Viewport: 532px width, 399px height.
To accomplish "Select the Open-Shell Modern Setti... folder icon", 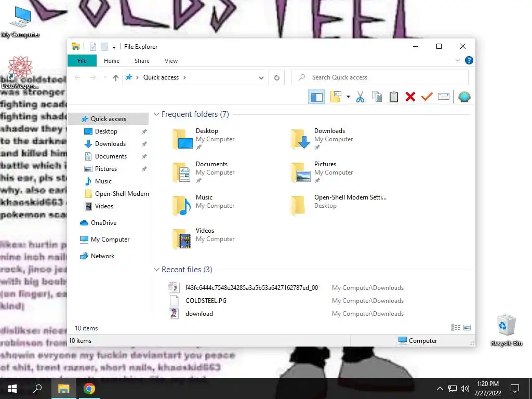I will pos(299,206).
